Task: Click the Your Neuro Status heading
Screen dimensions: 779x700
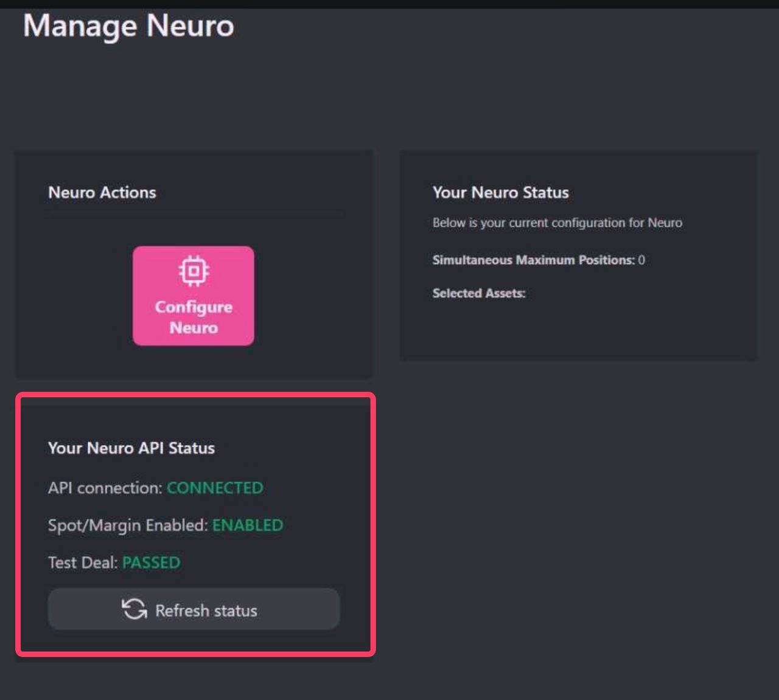Action: (501, 193)
